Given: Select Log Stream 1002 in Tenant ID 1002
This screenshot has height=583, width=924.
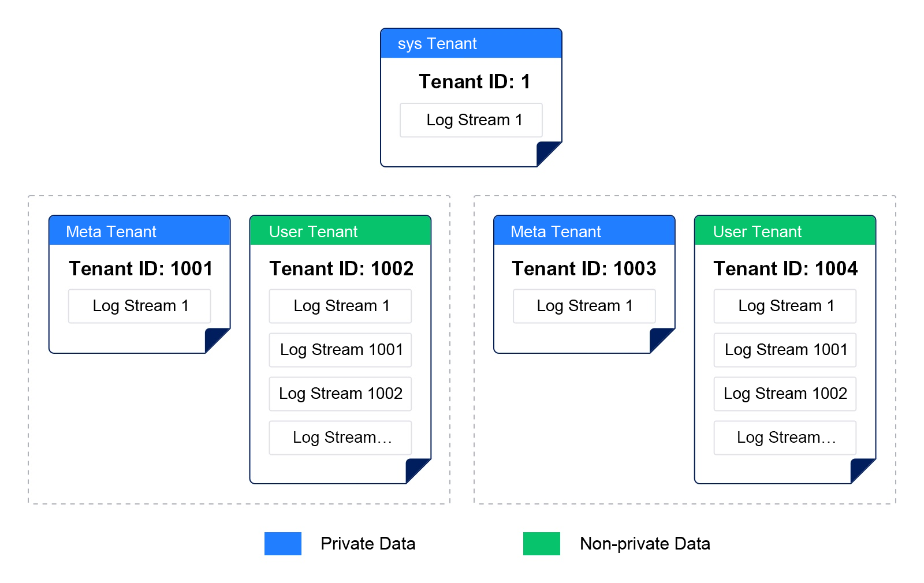Looking at the screenshot, I should (x=341, y=394).
